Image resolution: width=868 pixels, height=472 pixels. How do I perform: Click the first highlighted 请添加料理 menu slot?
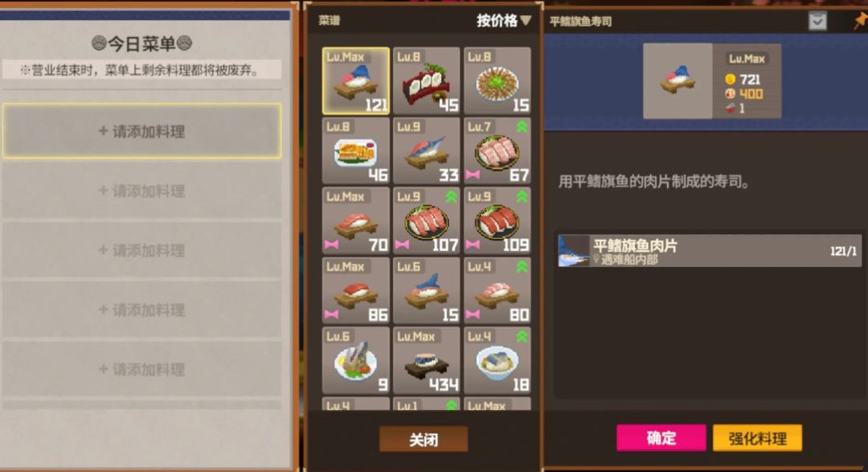click(x=141, y=131)
